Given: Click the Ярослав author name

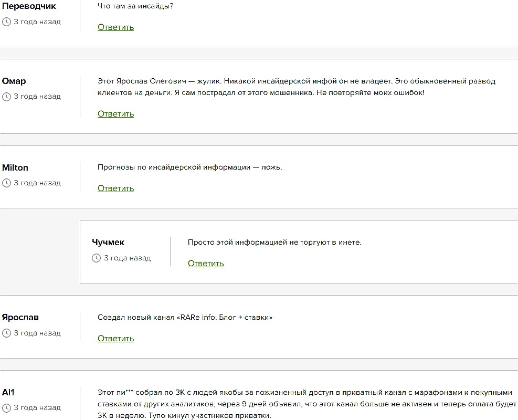Looking at the screenshot, I should point(20,318).
